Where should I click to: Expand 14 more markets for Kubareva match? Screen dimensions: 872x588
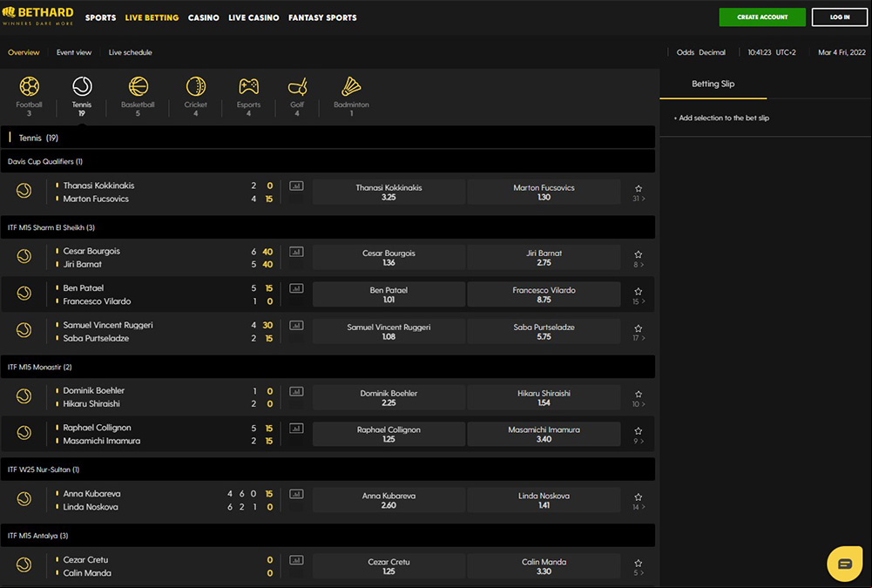pos(639,507)
